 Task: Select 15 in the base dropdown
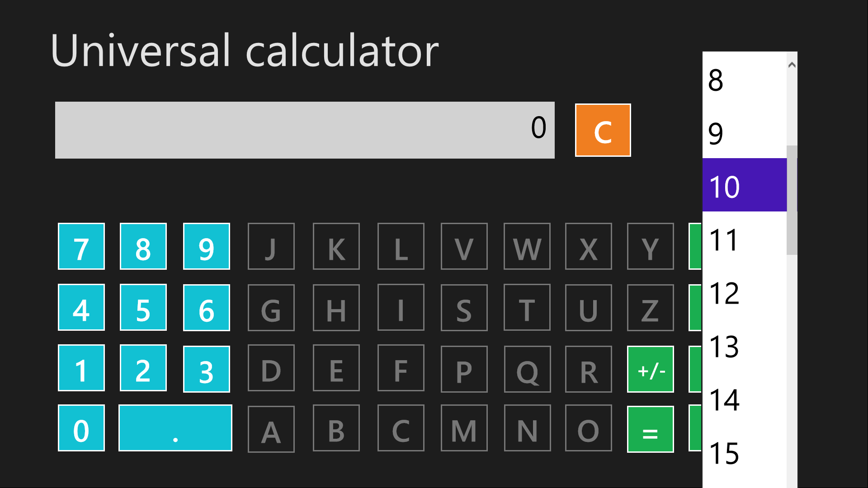744,453
